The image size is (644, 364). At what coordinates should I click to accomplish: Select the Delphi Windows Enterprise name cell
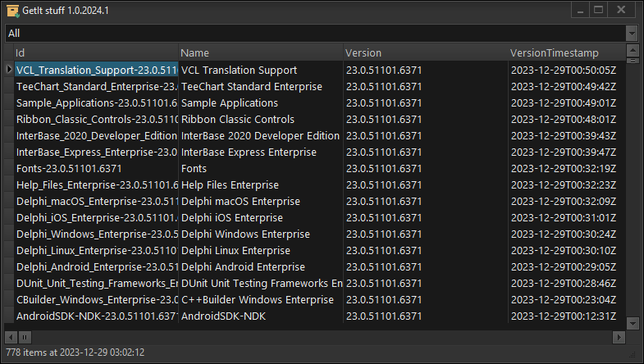[x=261, y=234]
